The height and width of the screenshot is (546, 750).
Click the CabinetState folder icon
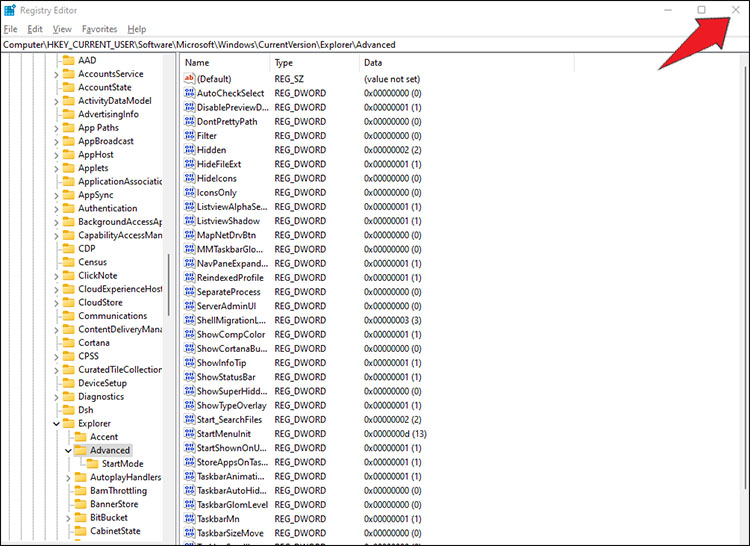pos(81,531)
